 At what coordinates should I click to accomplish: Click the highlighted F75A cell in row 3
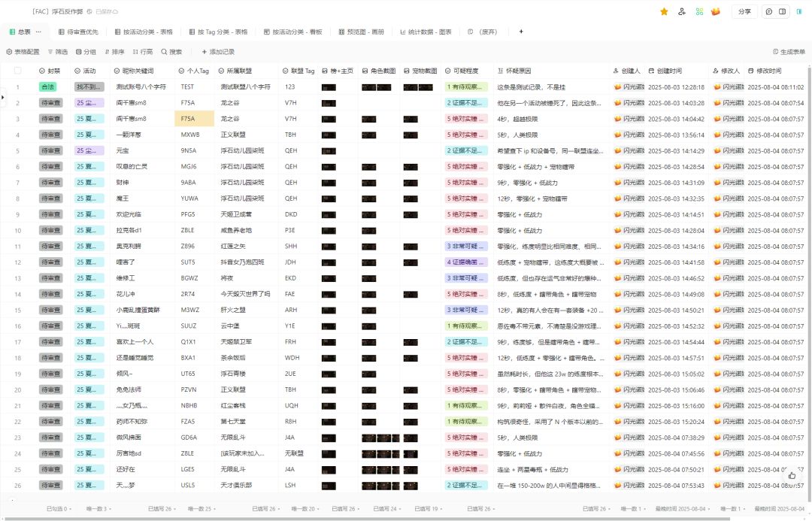pyautogui.click(x=194, y=119)
